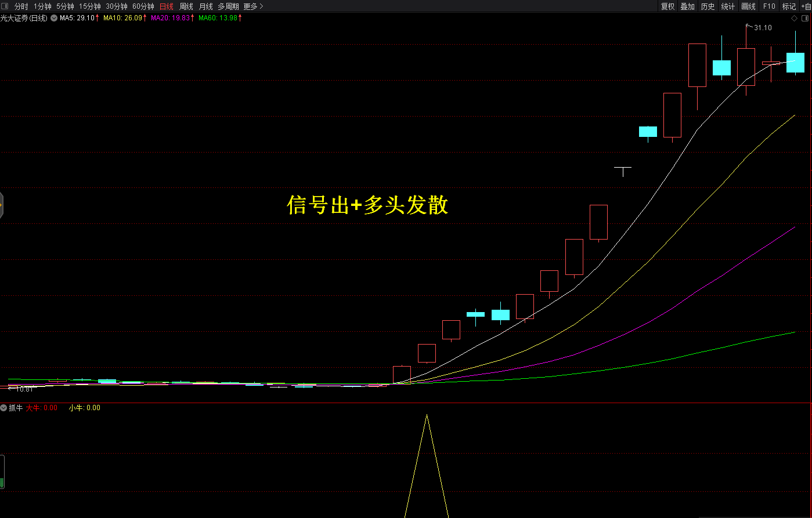This screenshot has height=518, width=812.
Task: Click the 抓牛 indicator name
Action: click(16, 408)
